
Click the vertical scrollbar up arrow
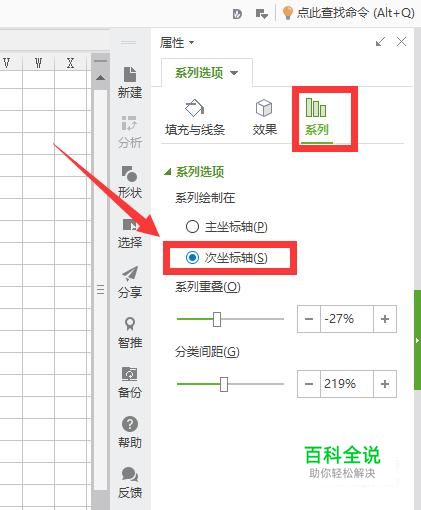tap(100, 78)
